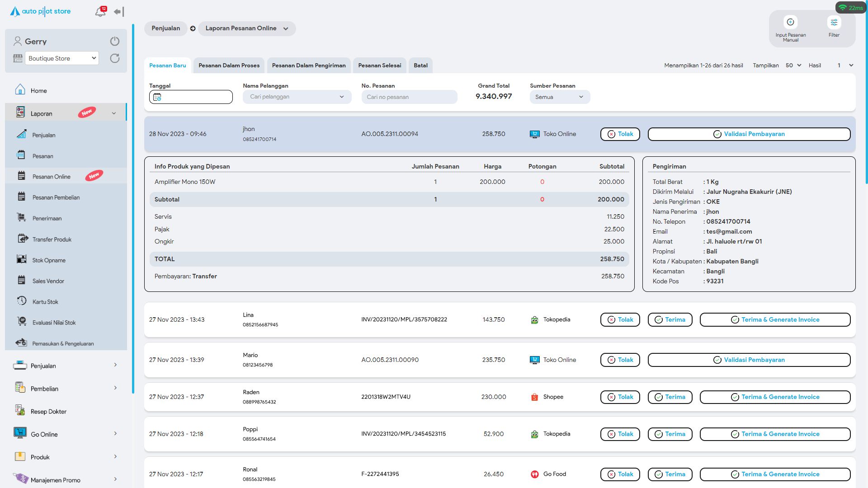Click the Cari no pesanan field
868x488 pixels.
pos(409,97)
